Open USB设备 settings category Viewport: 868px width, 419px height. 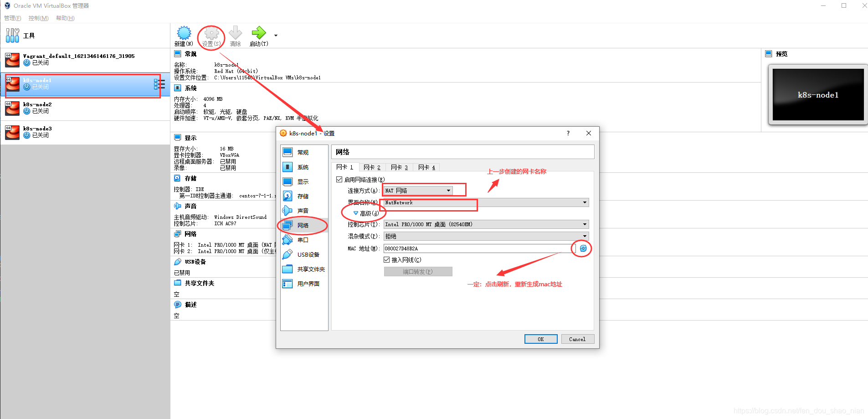(x=304, y=254)
